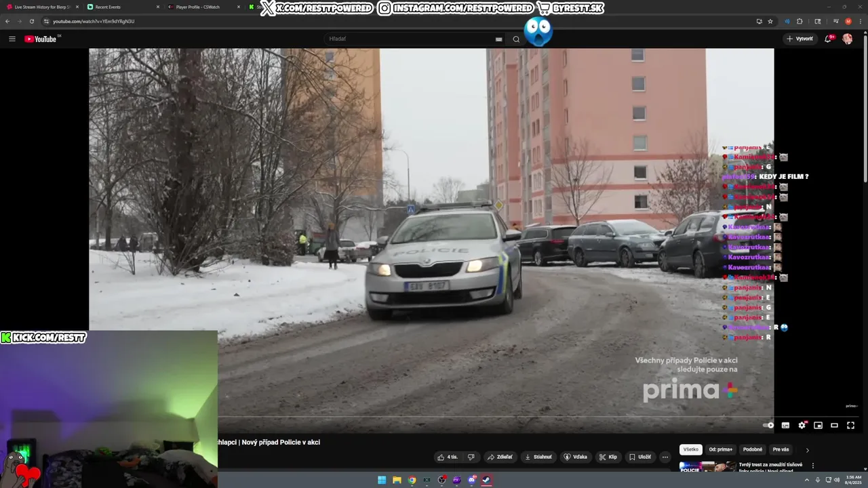Click the Uložiť save button
Viewport: 868px width, 488px height.
tap(640, 457)
